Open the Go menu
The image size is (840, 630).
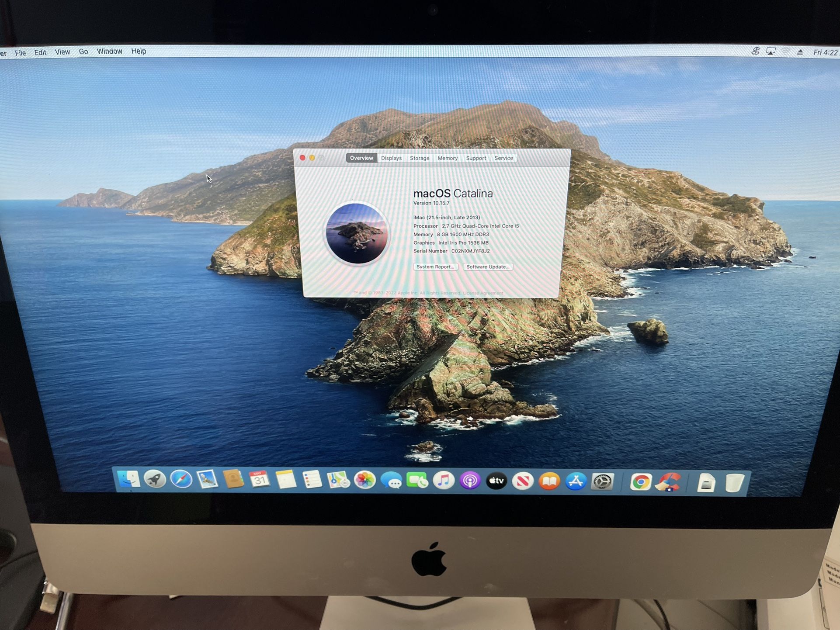pos(83,52)
